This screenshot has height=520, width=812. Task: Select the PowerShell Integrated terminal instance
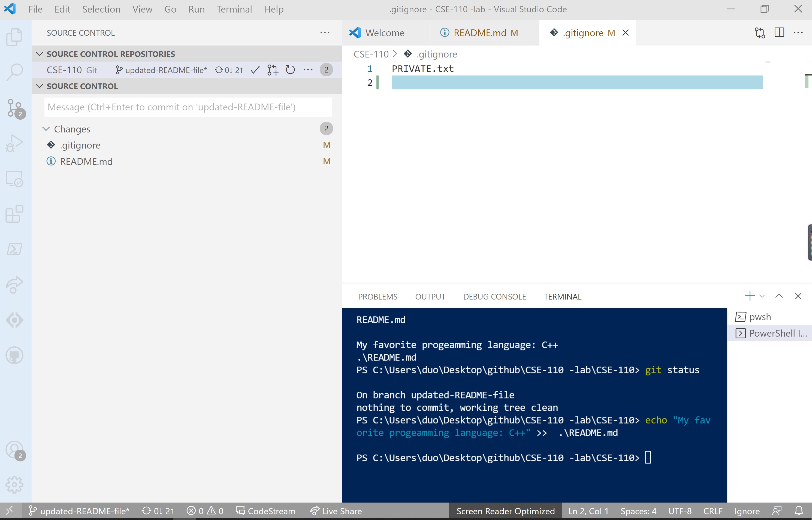coord(769,333)
